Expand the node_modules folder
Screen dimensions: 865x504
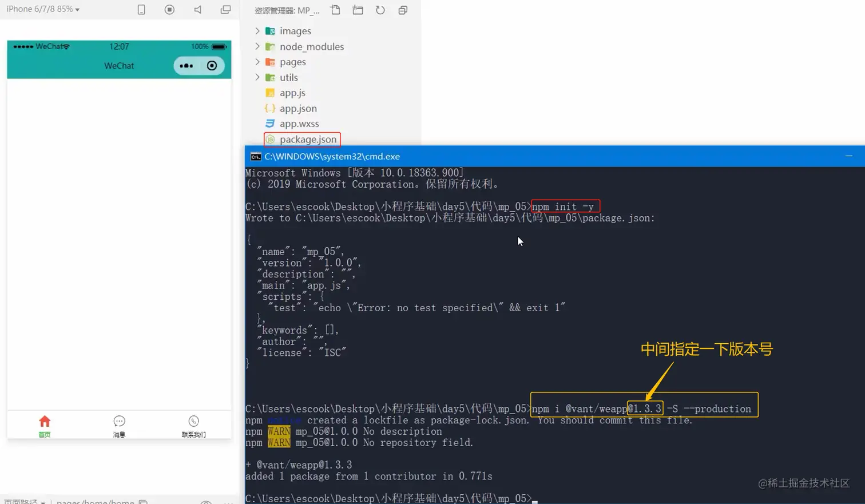(257, 46)
